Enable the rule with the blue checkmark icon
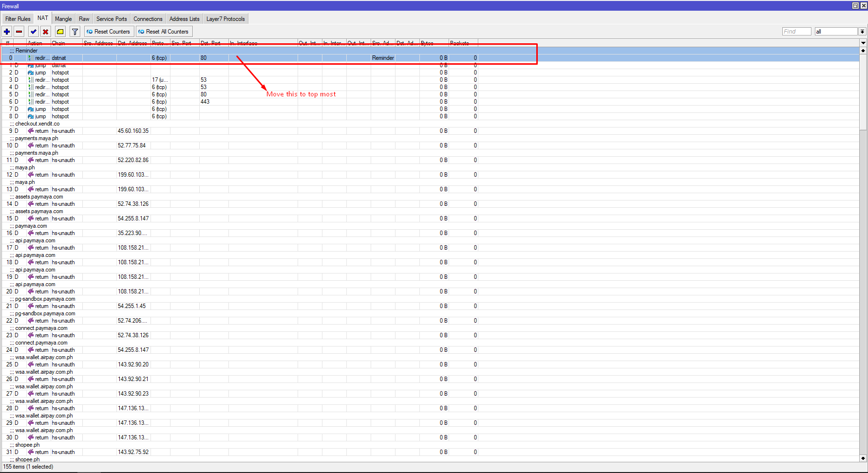The height and width of the screenshot is (473, 868). [x=33, y=32]
